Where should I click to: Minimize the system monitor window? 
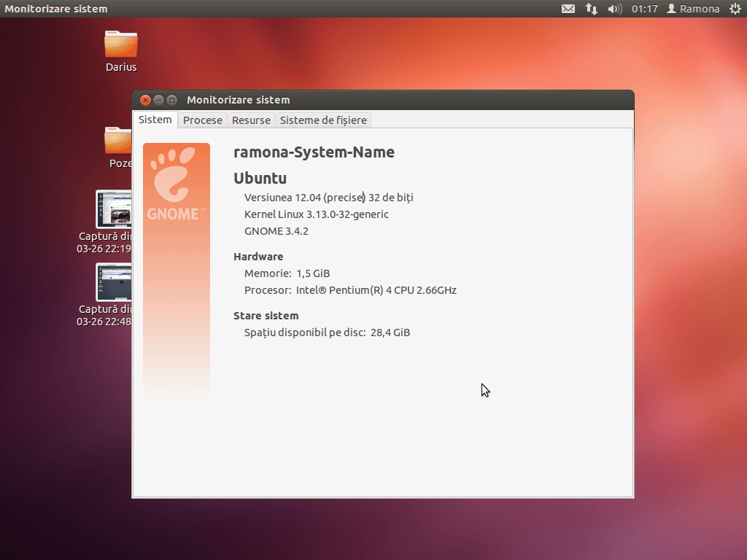tap(159, 100)
